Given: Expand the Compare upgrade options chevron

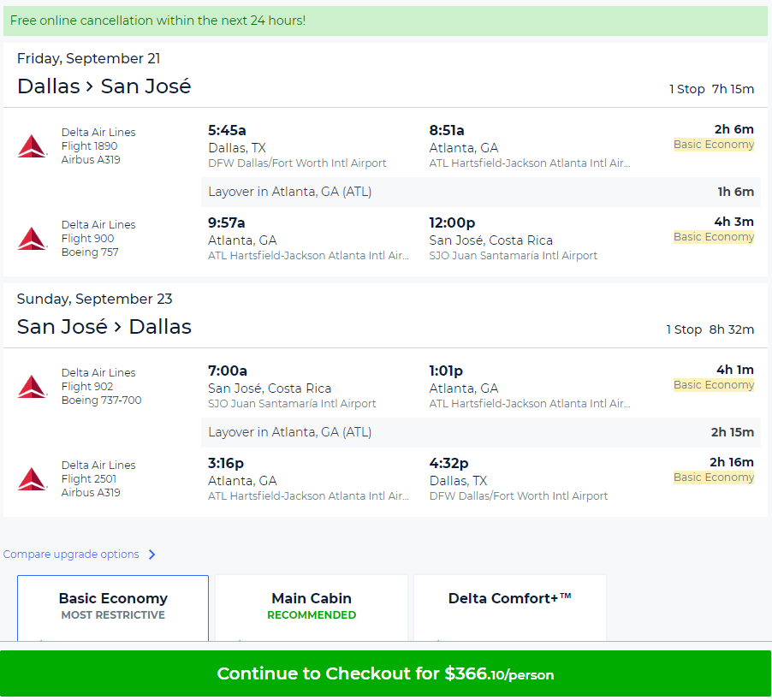Looking at the screenshot, I should pos(153,555).
